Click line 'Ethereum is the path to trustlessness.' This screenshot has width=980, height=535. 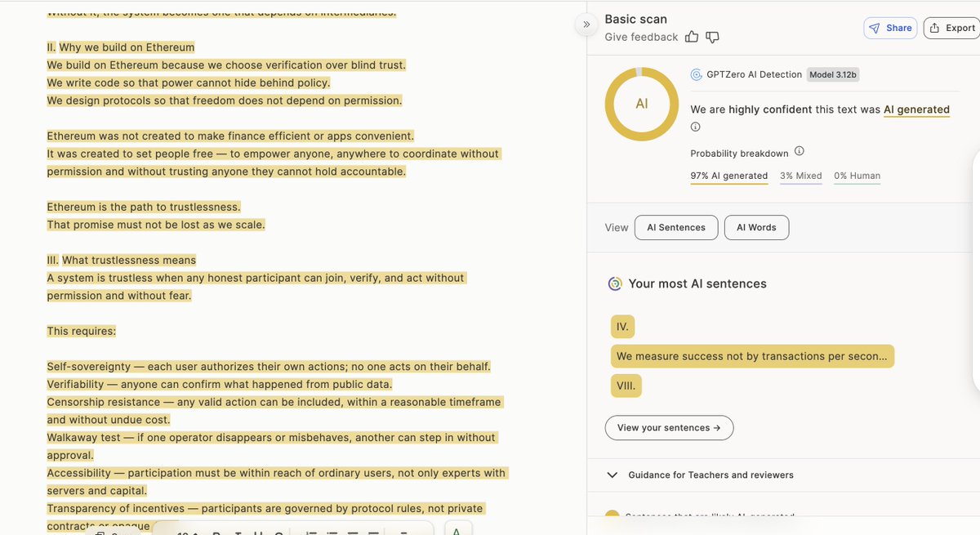[144, 207]
